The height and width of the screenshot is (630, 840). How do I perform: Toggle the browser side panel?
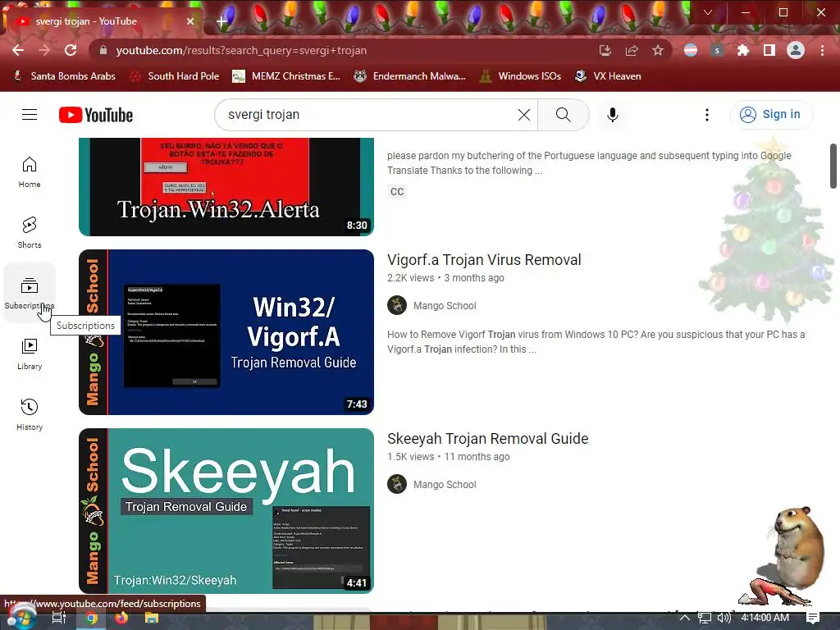coord(769,50)
